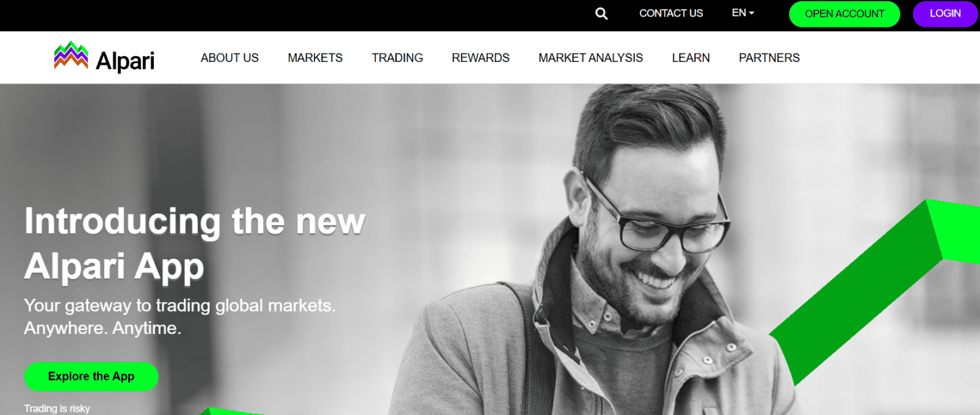Click the 'Trading is risky' disclaimer text
The width and height of the screenshot is (980, 415).
pyautogui.click(x=57, y=409)
